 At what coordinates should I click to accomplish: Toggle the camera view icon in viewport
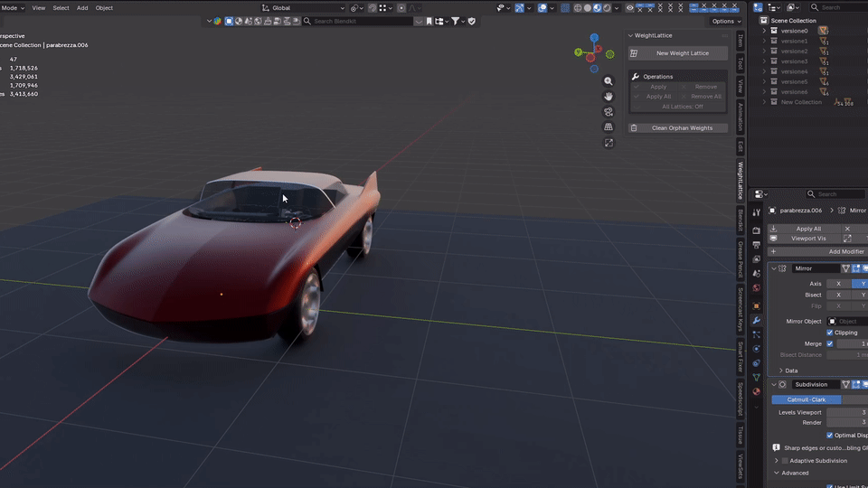point(609,112)
